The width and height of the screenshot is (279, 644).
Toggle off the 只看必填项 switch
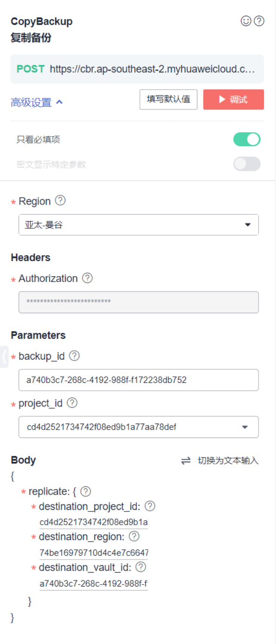click(247, 139)
